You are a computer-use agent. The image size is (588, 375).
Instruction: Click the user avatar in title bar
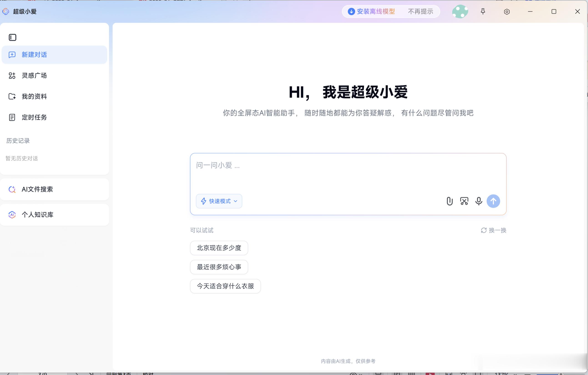point(460,11)
